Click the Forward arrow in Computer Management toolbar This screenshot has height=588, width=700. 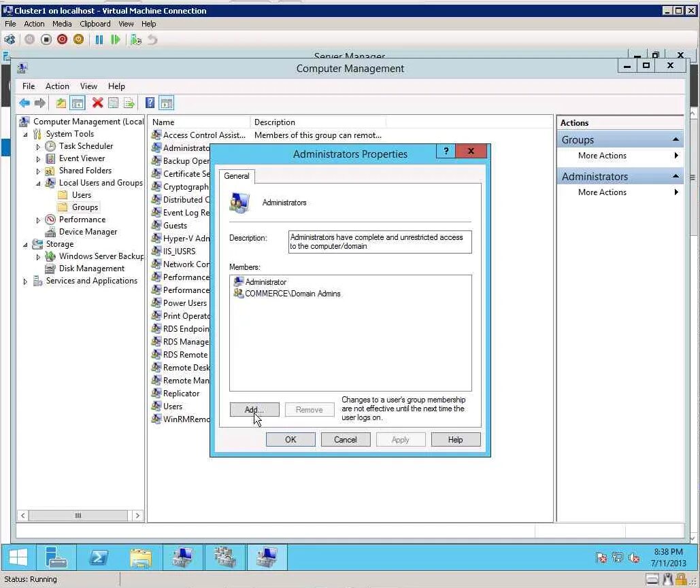[x=39, y=103]
